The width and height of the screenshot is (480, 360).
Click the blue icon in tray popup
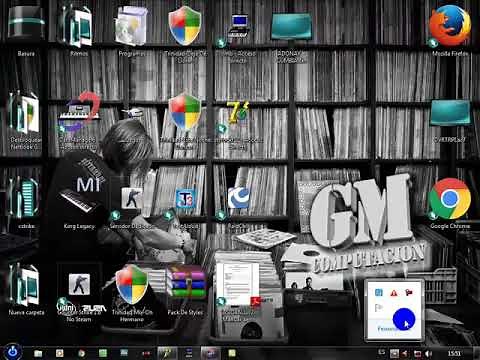pos(379,293)
